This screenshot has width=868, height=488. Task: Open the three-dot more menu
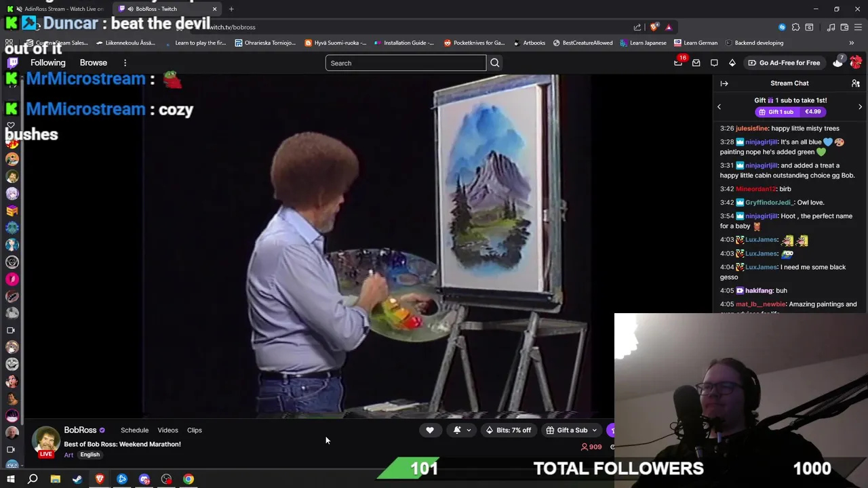[x=125, y=62]
